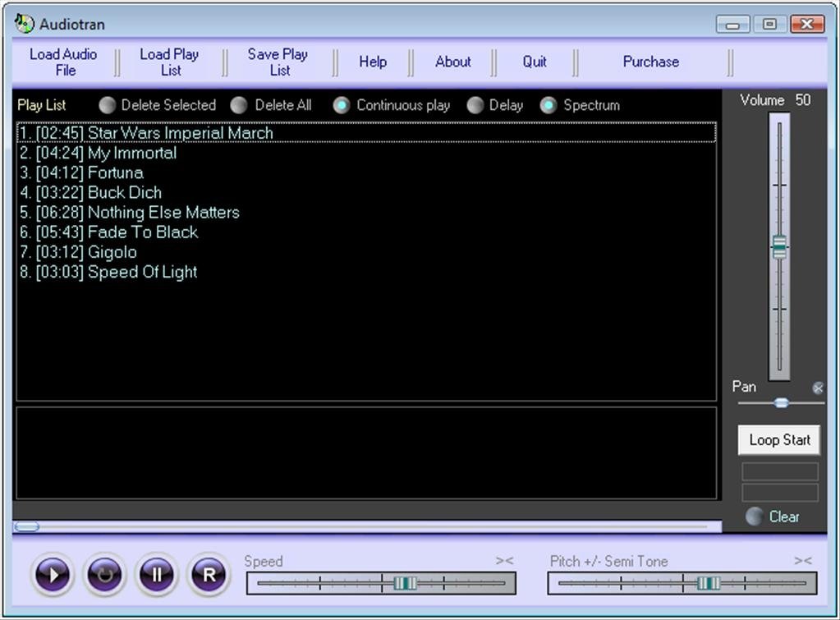Enable the Delay option
Viewport: 840px width, 620px height.
coord(475,105)
